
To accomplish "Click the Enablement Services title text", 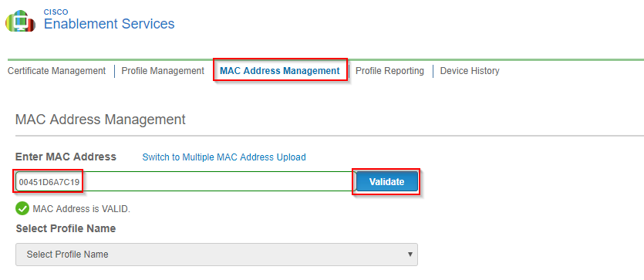I will point(110,24).
